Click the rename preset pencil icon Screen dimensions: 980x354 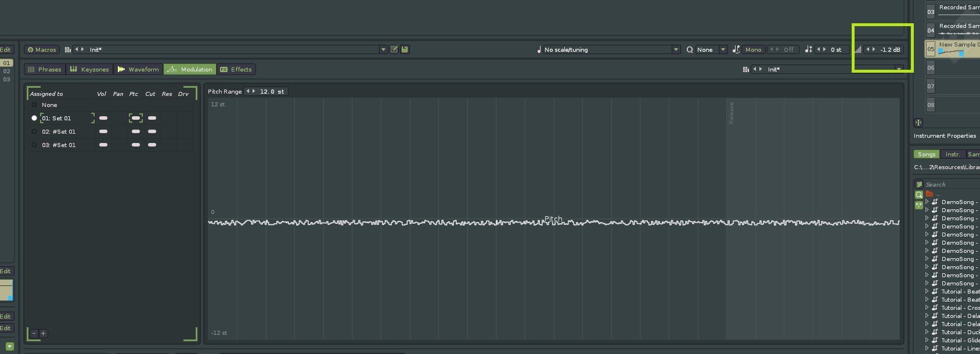pyautogui.click(x=394, y=49)
